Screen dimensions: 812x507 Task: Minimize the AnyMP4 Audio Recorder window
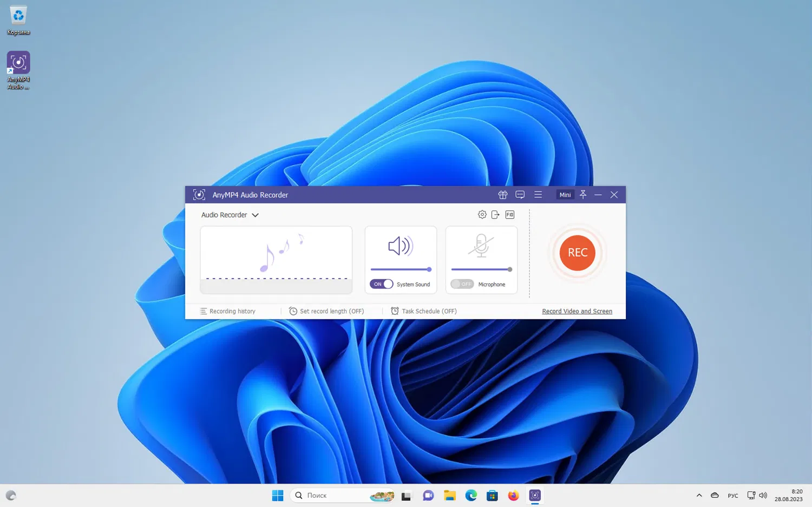pos(598,195)
